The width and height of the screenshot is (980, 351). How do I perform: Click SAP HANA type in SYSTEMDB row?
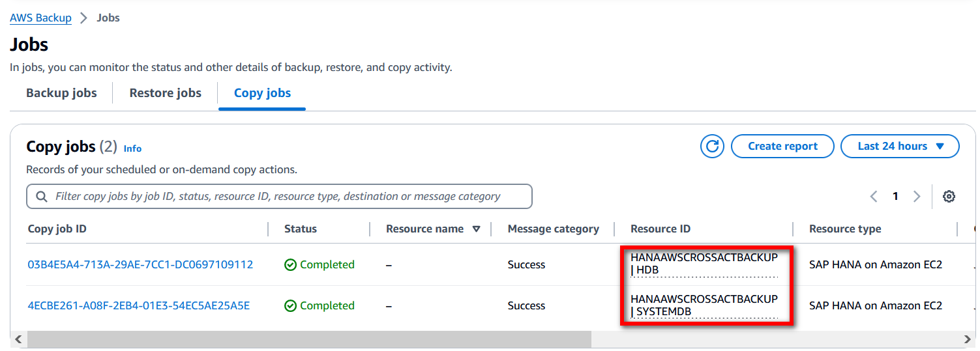tap(876, 306)
